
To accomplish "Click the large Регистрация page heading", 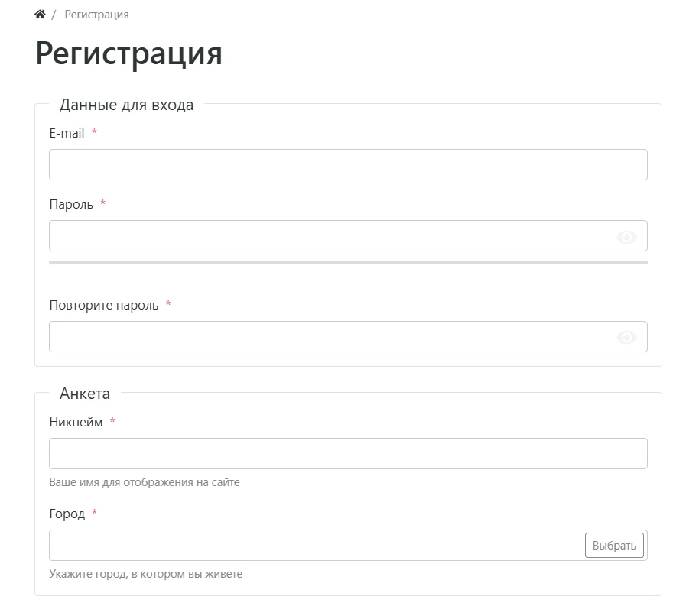I will pos(128,53).
